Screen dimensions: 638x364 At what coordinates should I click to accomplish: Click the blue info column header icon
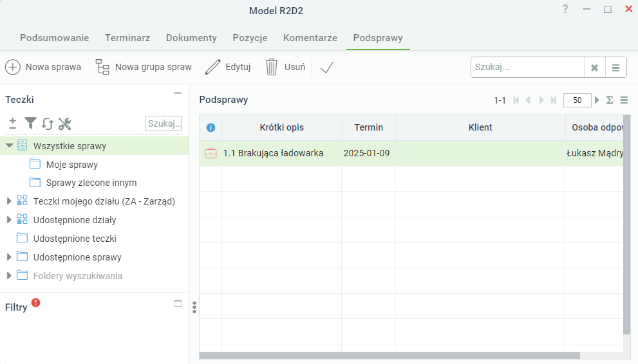pyautogui.click(x=211, y=127)
